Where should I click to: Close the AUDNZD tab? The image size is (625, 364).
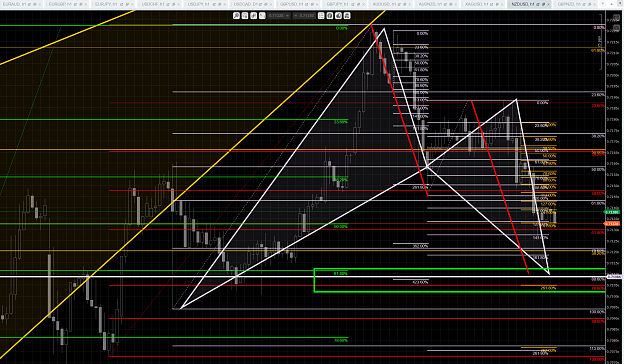point(456,4)
